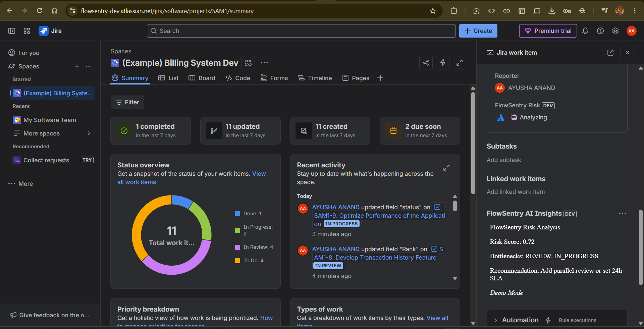Screen dimensions: 644x329
Task: Open the FlowSentry AI Insights overflow menu
Action: tap(623, 213)
